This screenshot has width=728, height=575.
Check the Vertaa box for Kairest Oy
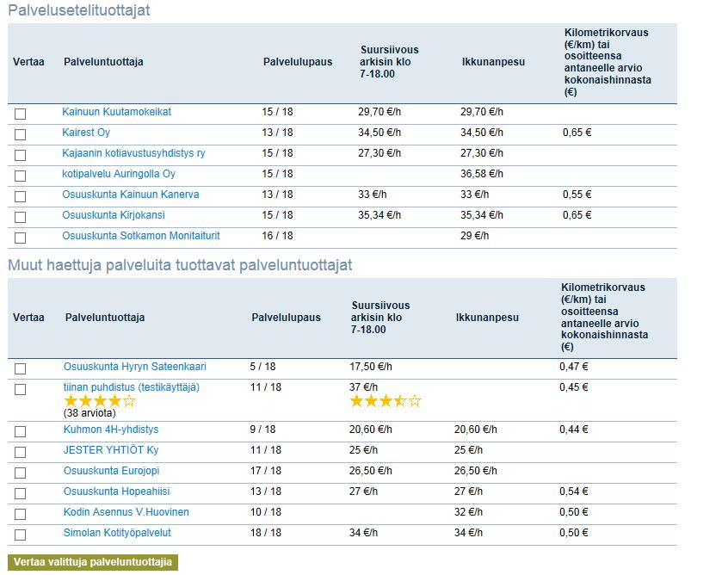(20, 134)
